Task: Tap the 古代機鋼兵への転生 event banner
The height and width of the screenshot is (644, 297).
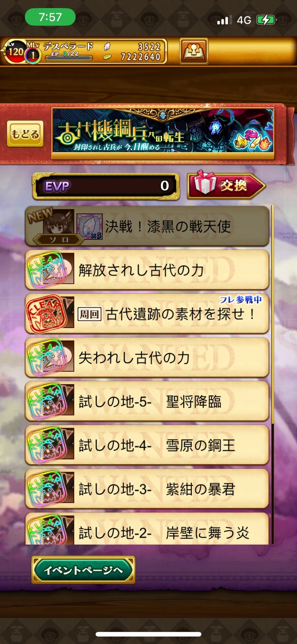Action: pos(163,131)
